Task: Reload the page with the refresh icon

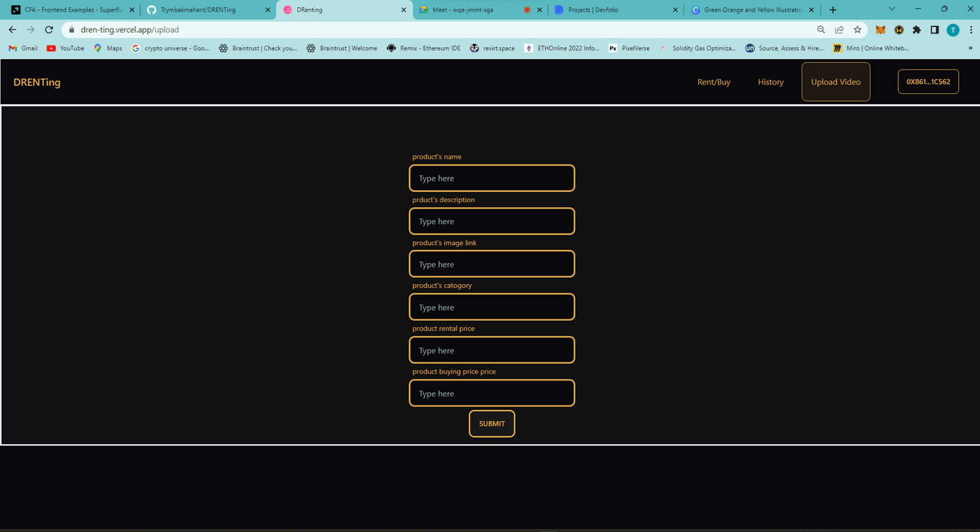Action: pyautogui.click(x=49, y=30)
